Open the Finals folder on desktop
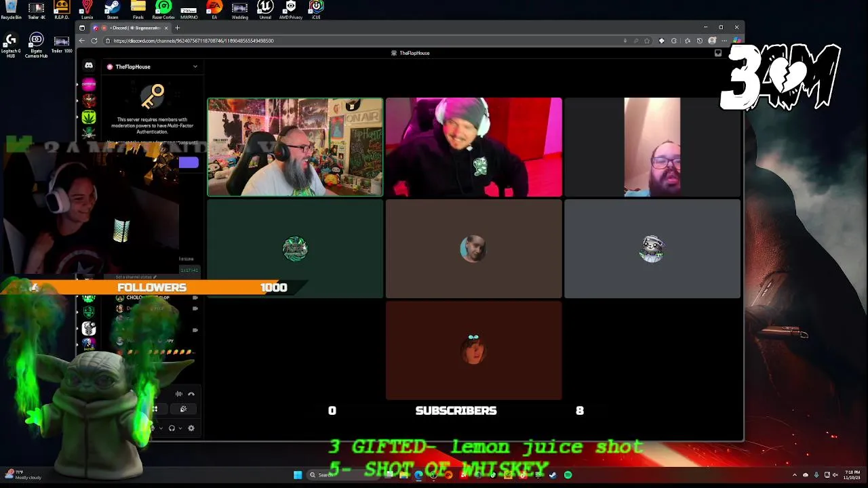868x488 pixels. (138, 9)
